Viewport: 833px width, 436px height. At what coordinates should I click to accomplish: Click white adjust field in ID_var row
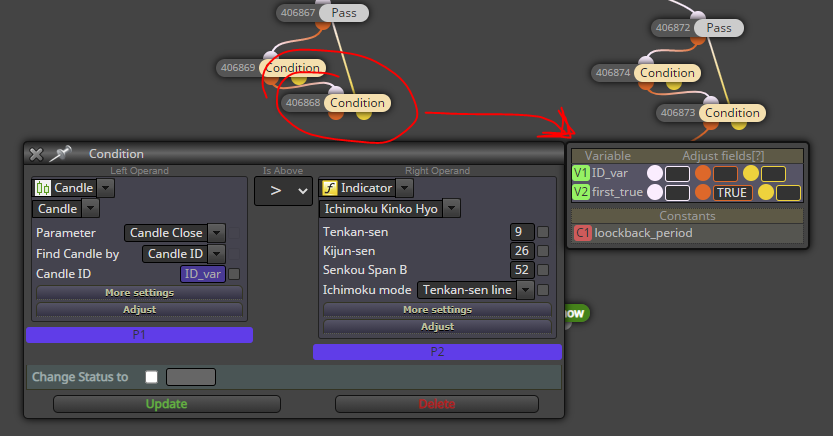coord(677,174)
